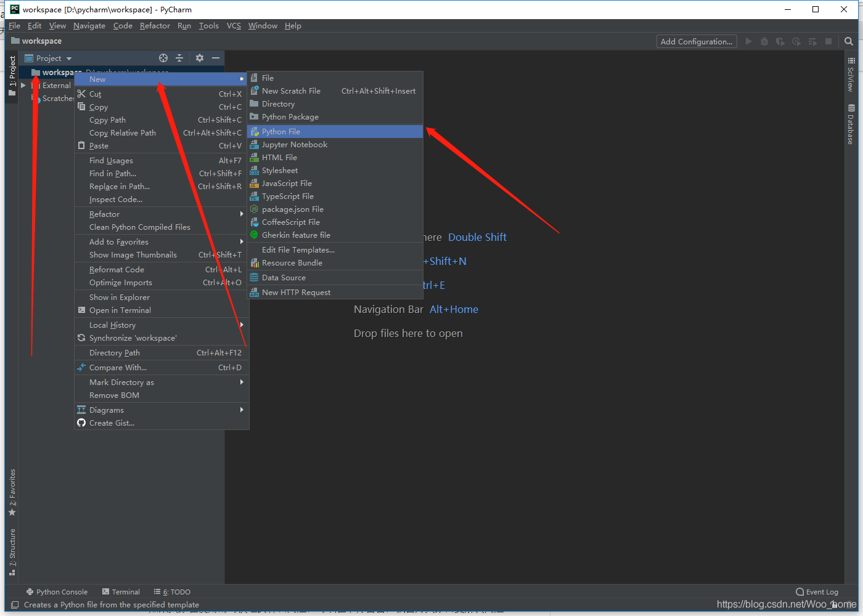Open the Tools menu
This screenshot has width=863, height=616.
tap(209, 26)
